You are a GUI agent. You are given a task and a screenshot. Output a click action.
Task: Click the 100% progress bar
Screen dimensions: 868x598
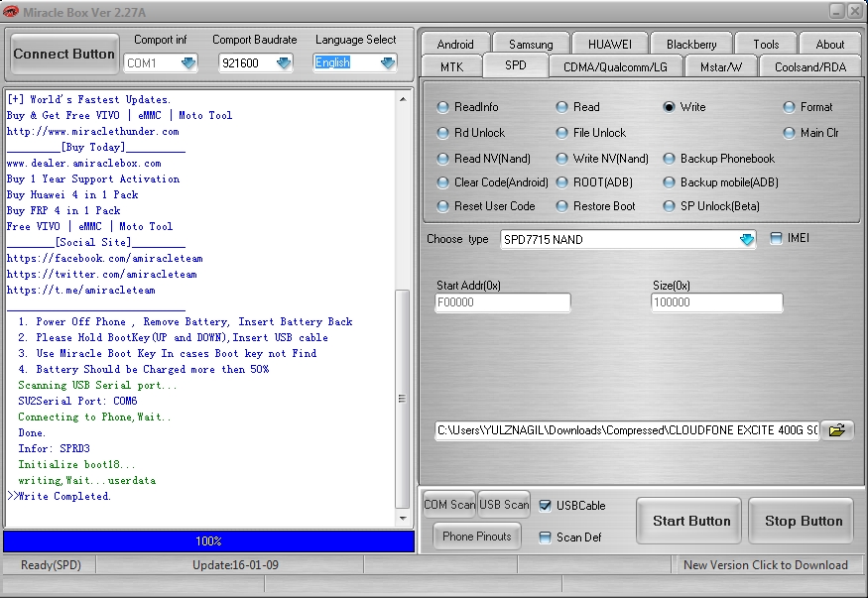coord(208,541)
